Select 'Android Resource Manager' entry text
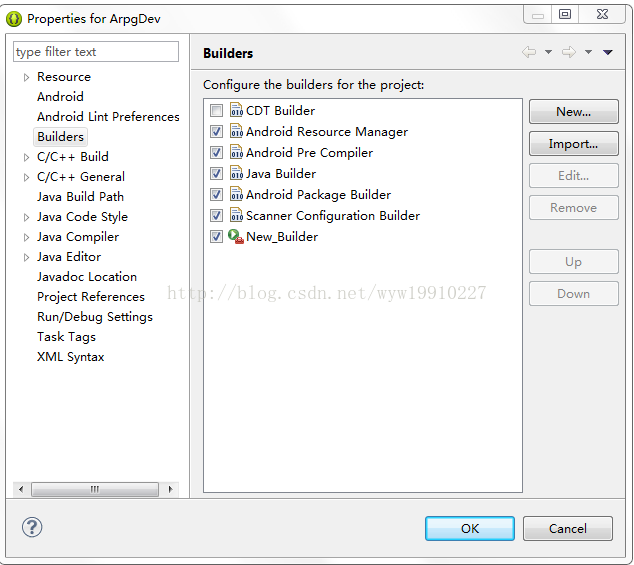Image resolution: width=634 pixels, height=565 pixels. tap(327, 132)
